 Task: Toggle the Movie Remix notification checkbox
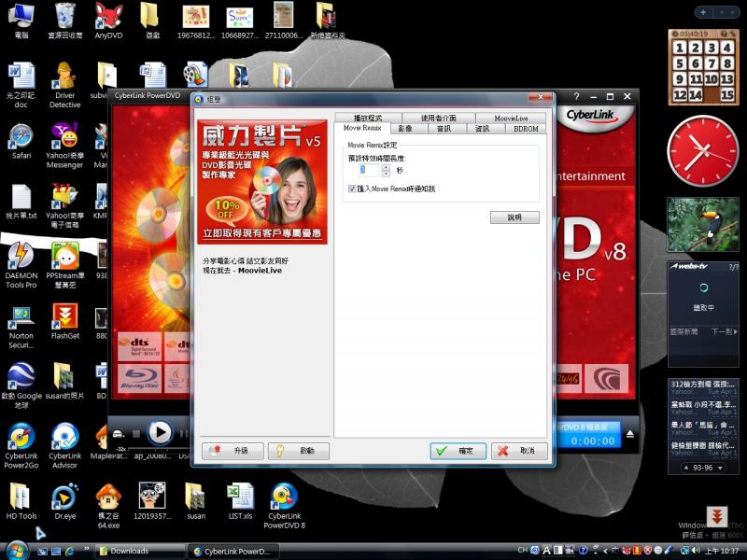pyautogui.click(x=352, y=189)
